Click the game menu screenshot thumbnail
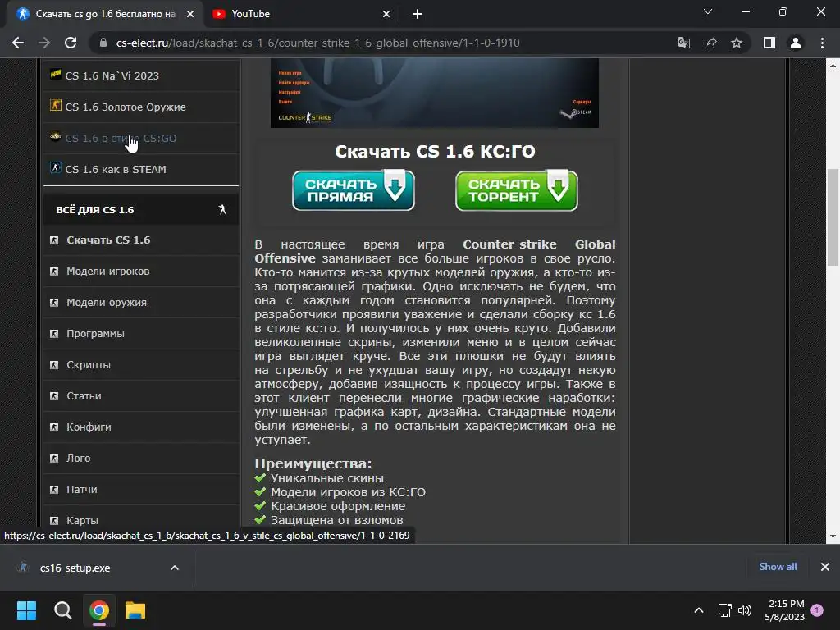 pyautogui.click(x=435, y=94)
